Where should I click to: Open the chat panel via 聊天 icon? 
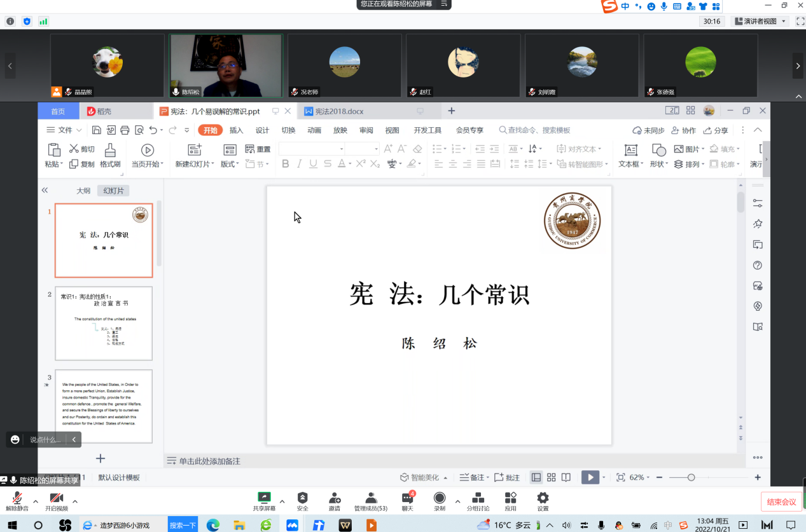click(407, 500)
